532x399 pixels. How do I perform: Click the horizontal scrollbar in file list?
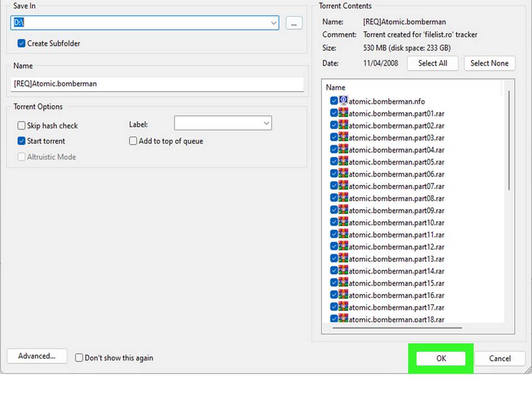(x=397, y=328)
